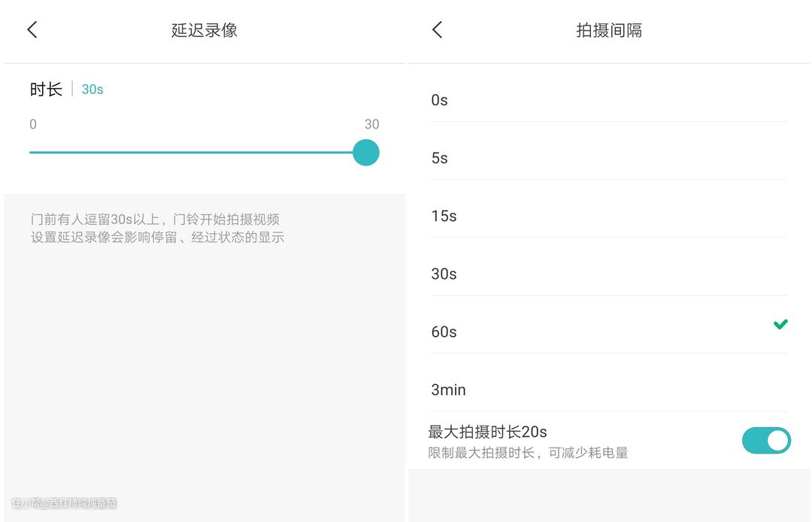Disable the 最大拍摄时长20s switch
Viewport: 812px width, 522px height.
[x=765, y=441]
